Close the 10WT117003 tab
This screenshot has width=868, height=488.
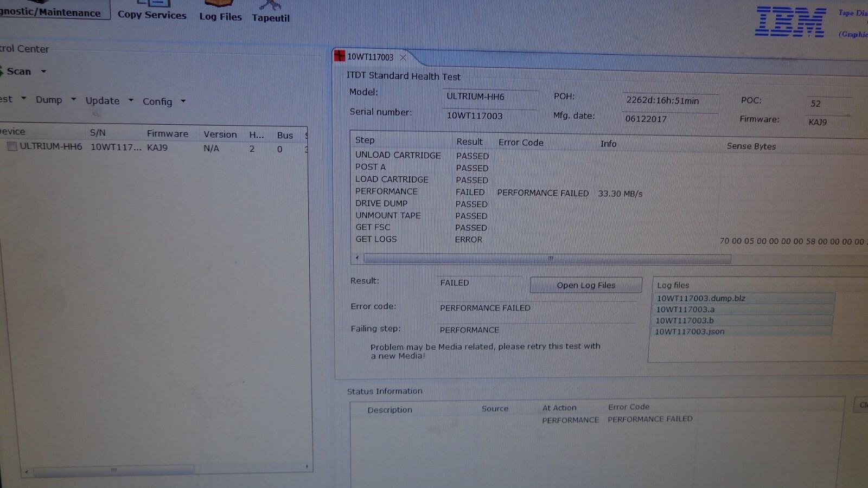click(403, 57)
